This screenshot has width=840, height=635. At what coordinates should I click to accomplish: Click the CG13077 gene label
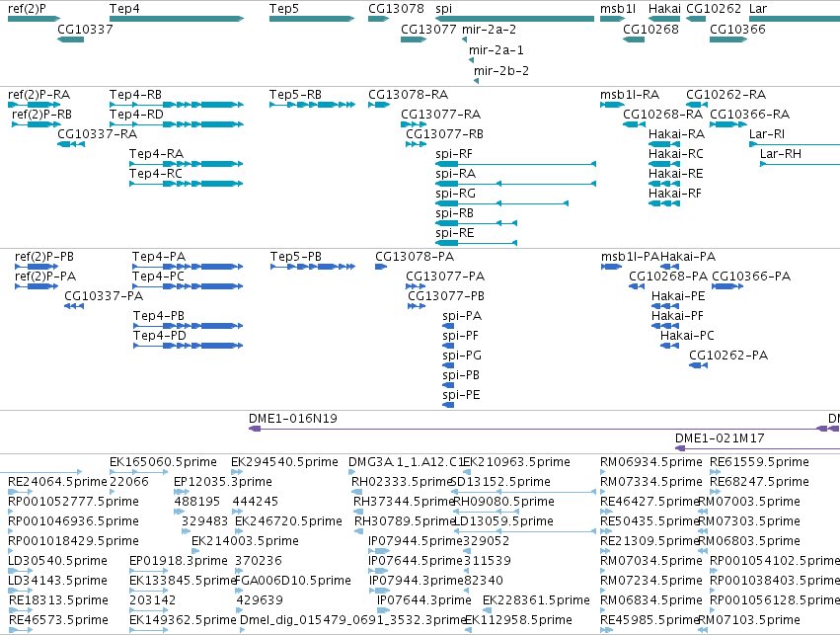click(428, 29)
